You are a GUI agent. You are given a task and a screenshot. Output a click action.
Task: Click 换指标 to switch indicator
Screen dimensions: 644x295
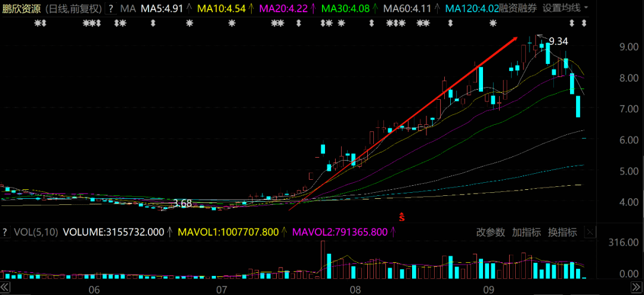click(x=561, y=232)
